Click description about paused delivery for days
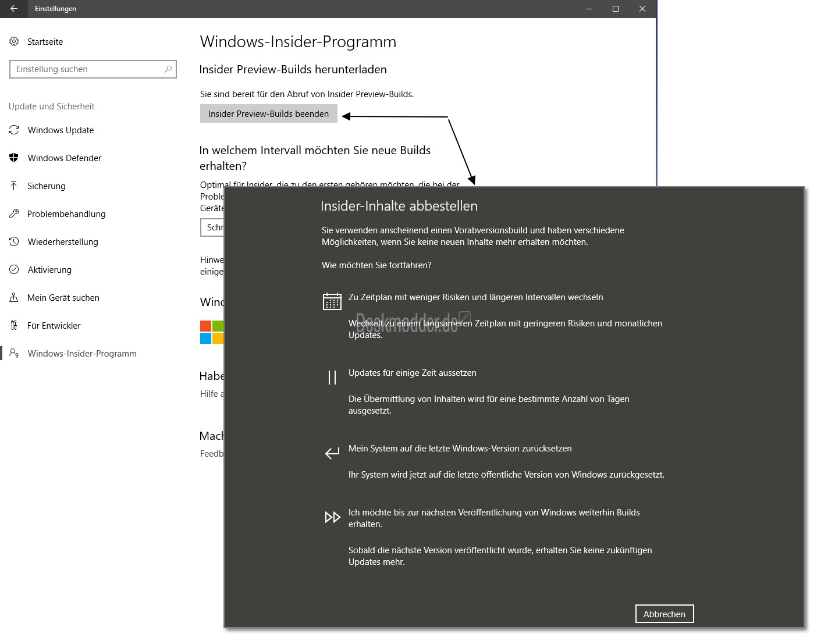 click(489, 405)
